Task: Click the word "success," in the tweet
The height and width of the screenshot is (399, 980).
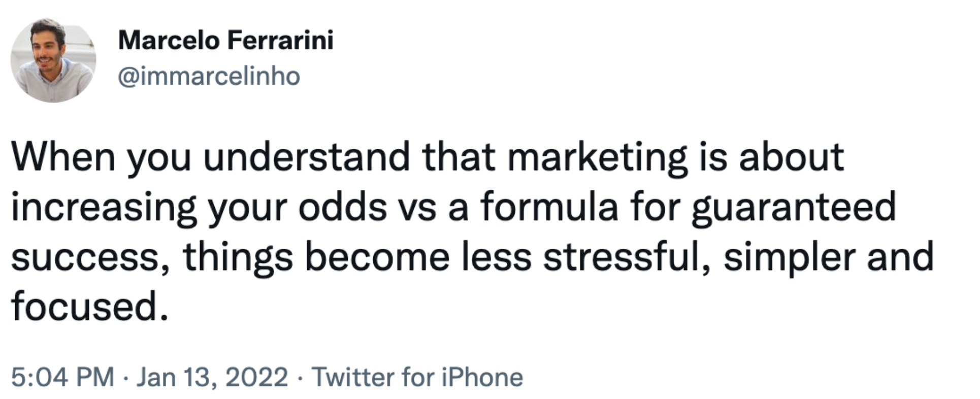Action: coord(90,258)
